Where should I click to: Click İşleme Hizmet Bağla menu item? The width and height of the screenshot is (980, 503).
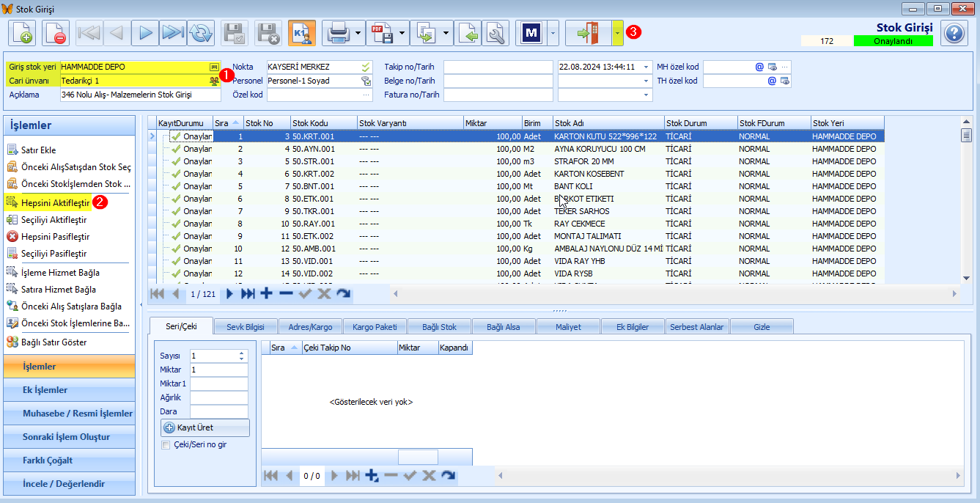[53, 273]
